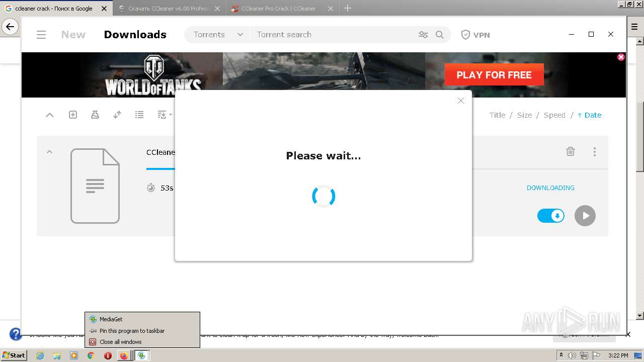The height and width of the screenshot is (362, 644).
Task: Click the list view toolbar icon
Action: pyautogui.click(x=139, y=115)
